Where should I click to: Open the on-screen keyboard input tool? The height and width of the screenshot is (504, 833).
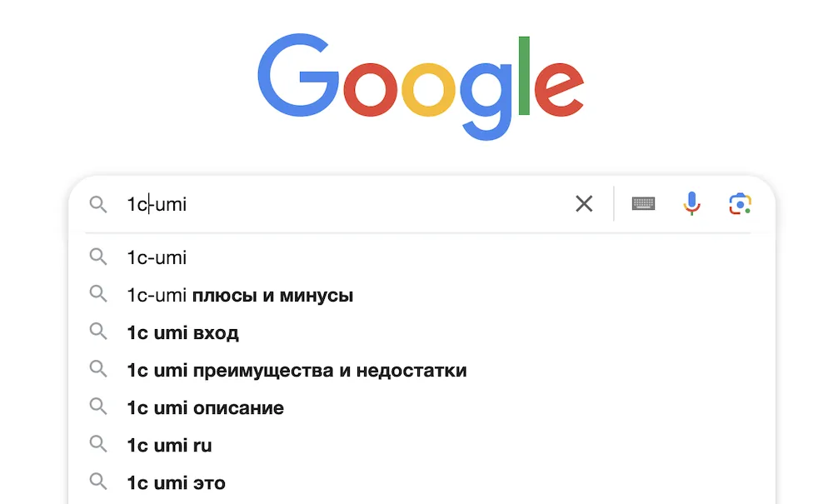pyautogui.click(x=643, y=203)
